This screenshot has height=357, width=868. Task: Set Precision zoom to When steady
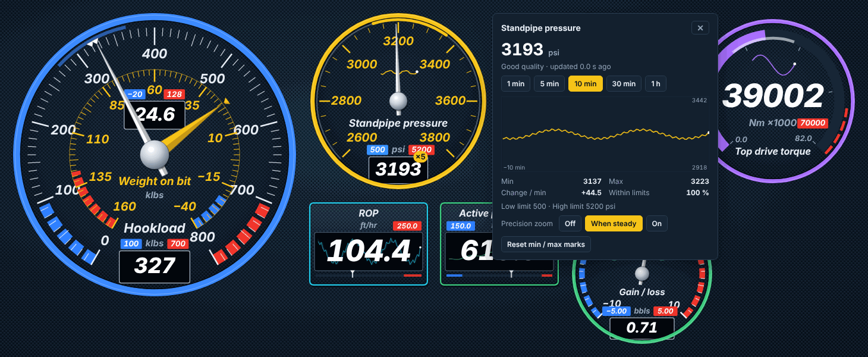[x=614, y=224]
